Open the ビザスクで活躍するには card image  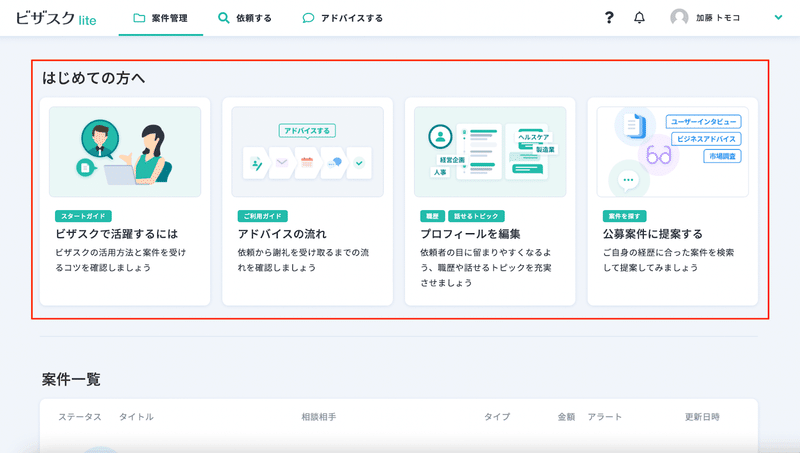(125, 152)
